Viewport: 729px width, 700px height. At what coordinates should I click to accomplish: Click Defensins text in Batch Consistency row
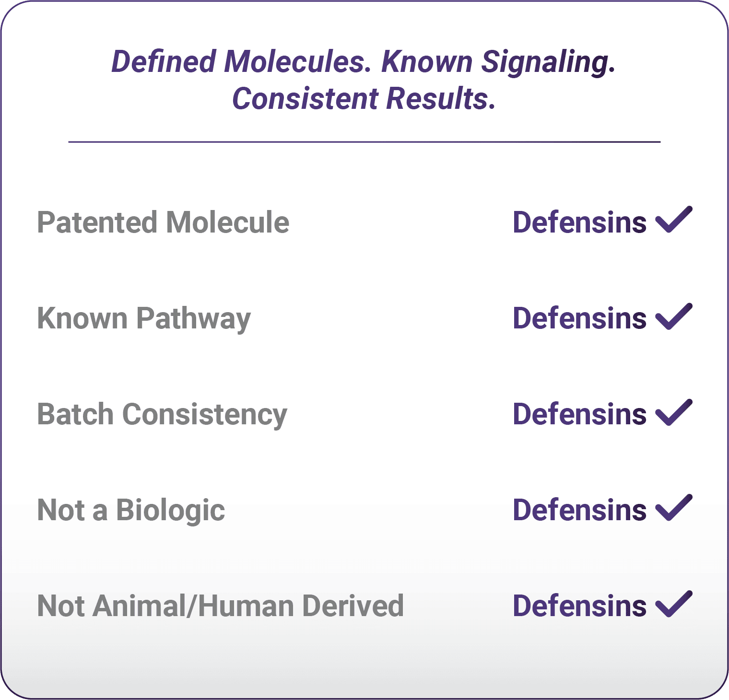coord(579,414)
